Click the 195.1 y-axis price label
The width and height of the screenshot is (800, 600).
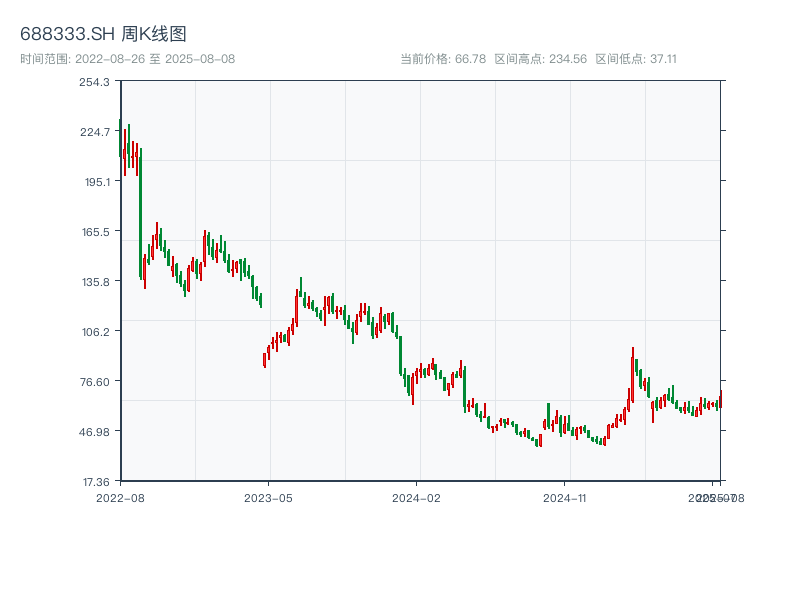[95, 182]
